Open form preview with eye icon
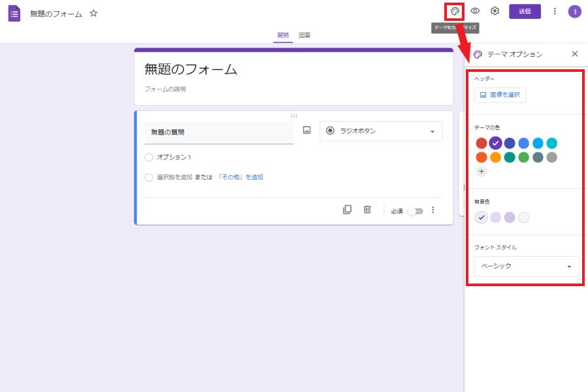Screen dimensions: 588x392 point(475,11)
